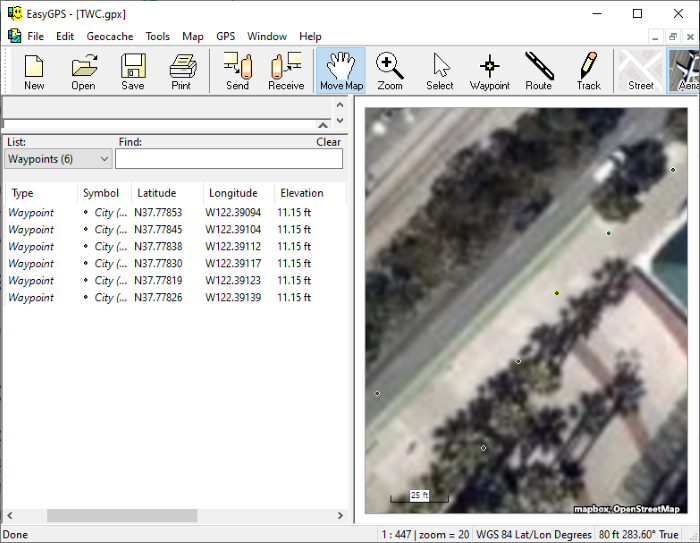This screenshot has width=700, height=543.
Task: Click the top-right green waypoint dot on the map
Action: click(x=673, y=170)
